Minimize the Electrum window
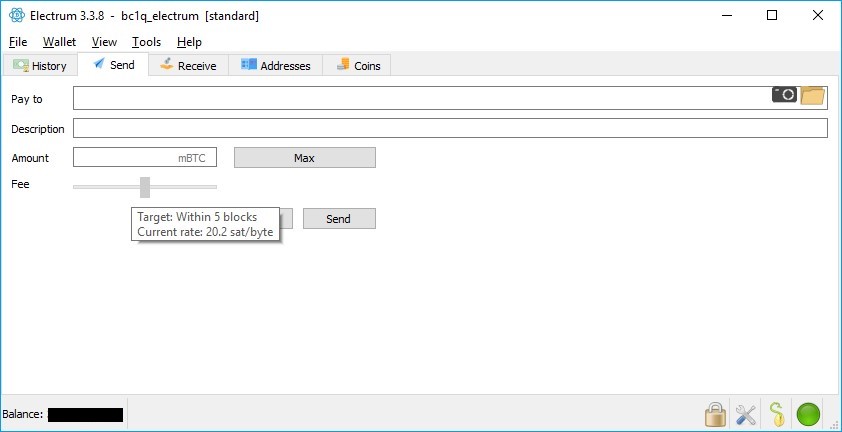The height and width of the screenshot is (432, 842). click(726, 16)
